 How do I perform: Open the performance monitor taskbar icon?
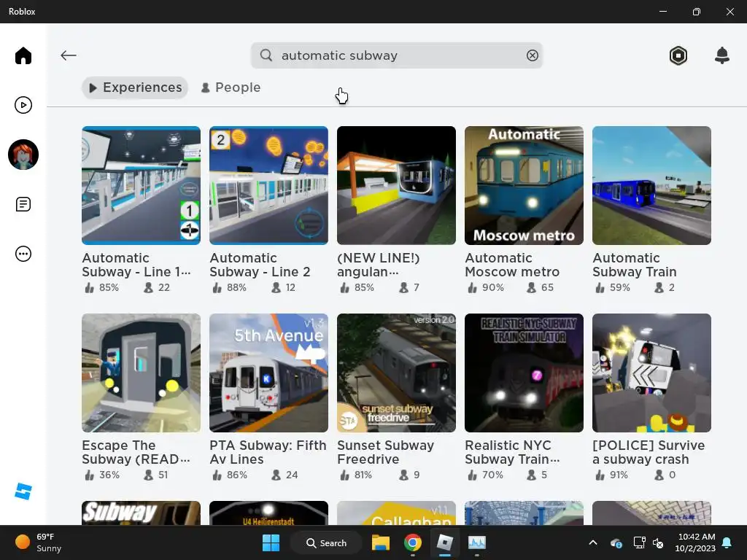click(x=477, y=542)
